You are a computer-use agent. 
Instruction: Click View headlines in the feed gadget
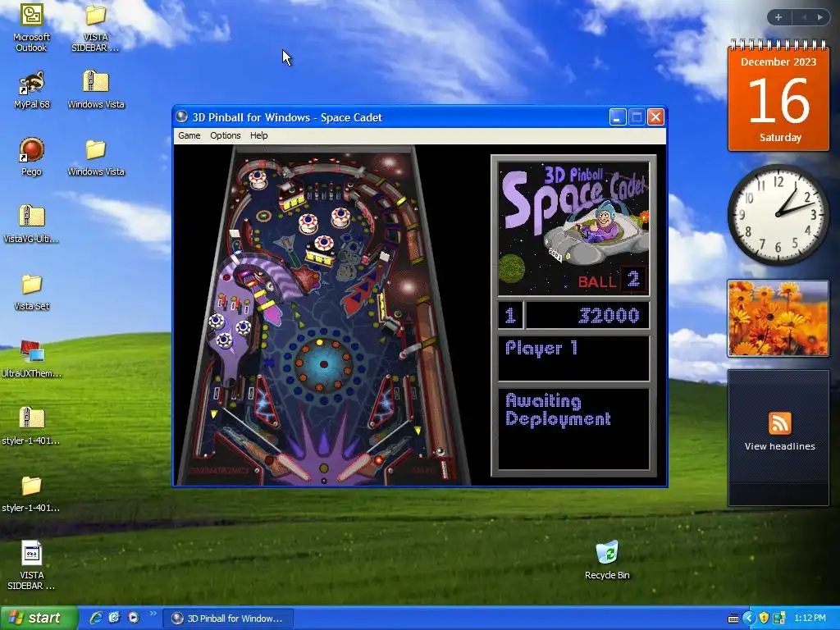pyautogui.click(x=779, y=446)
